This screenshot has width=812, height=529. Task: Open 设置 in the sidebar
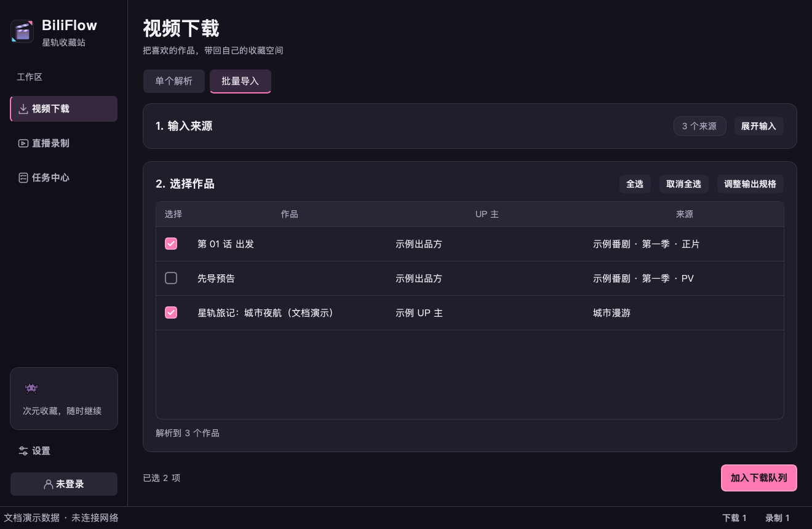tap(64, 451)
